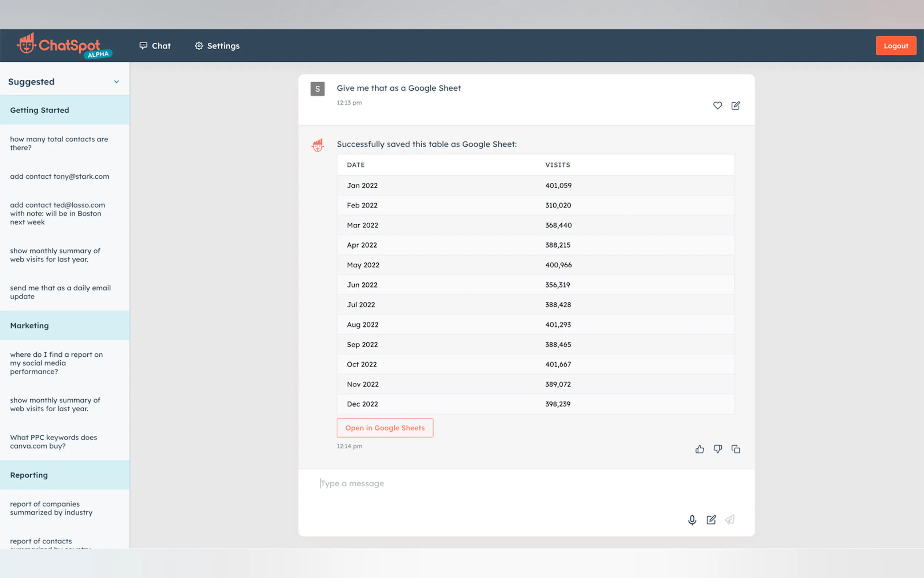The height and width of the screenshot is (578, 924).
Task: Collapse the Suggested panel chevron
Action: (116, 82)
